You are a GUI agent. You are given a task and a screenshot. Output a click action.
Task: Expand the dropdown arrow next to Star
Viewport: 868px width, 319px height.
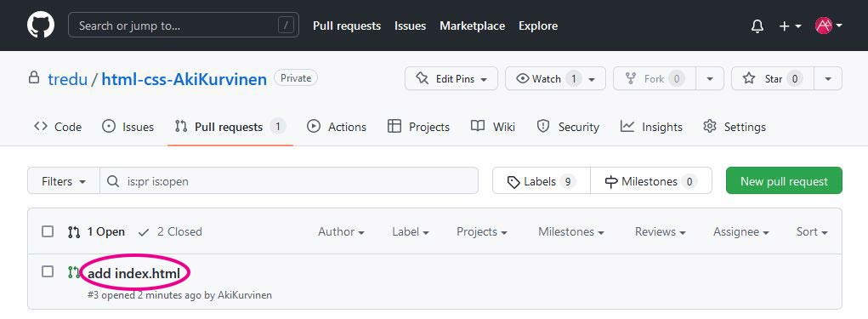click(x=828, y=78)
